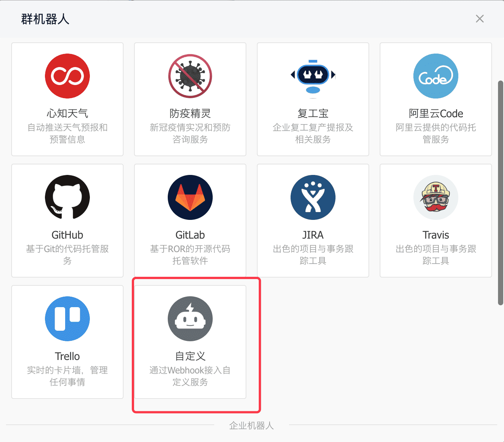Click the Travis title text
The width and height of the screenshot is (504, 442).
[436, 235]
